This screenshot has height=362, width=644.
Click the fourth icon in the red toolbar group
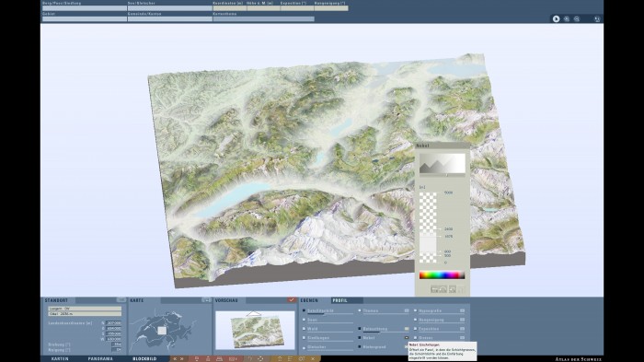[233, 358]
